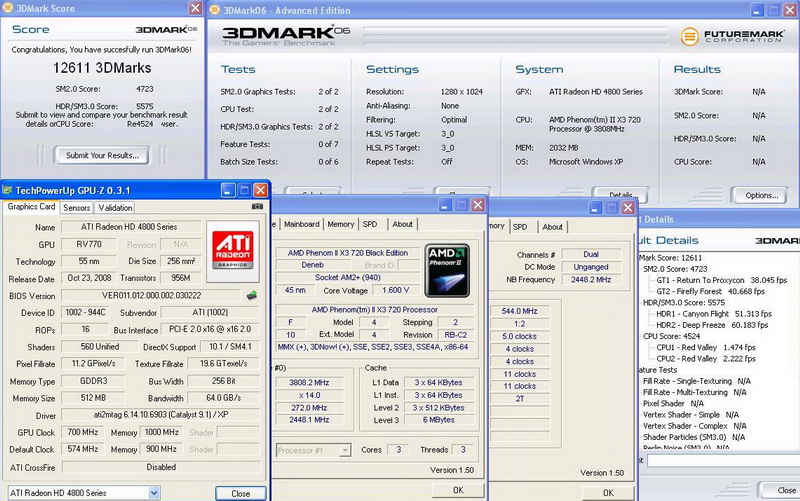Open the Memory tab in CPU-Z
800x501 pixels.
[341, 224]
